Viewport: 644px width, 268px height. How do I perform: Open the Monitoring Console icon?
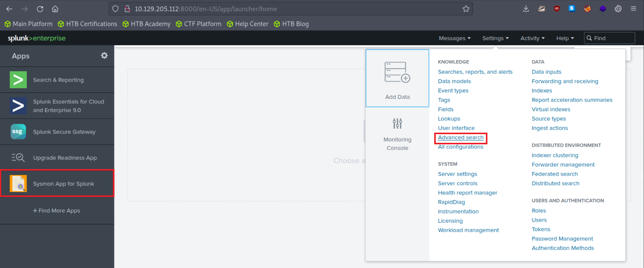pyautogui.click(x=397, y=123)
